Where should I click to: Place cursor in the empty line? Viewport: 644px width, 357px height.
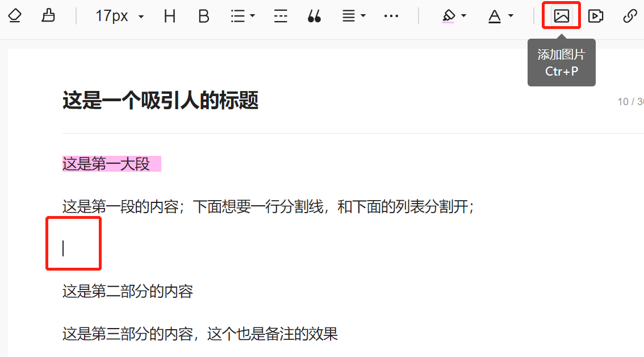pyautogui.click(x=63, y=248)
